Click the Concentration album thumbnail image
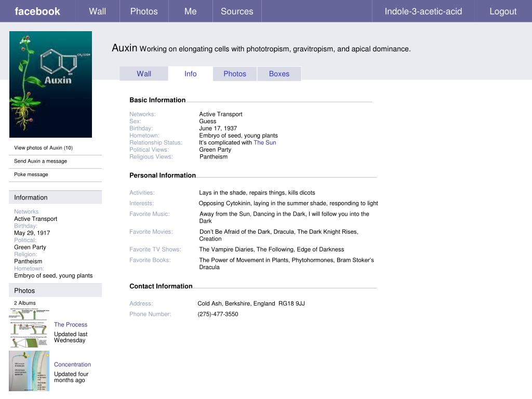 coord(29,370)
